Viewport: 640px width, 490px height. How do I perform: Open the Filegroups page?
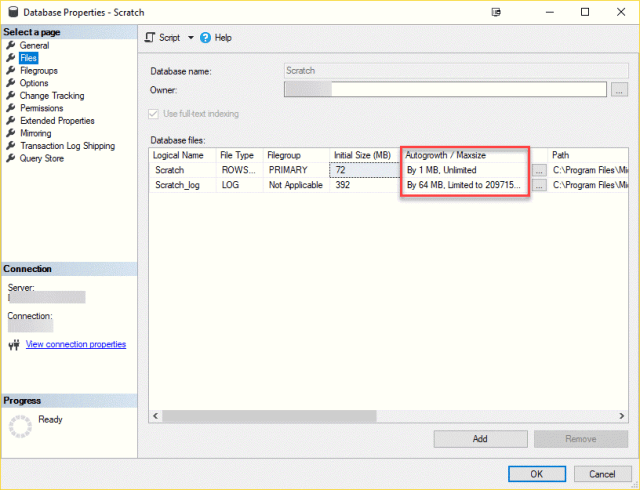pos(39,71)
